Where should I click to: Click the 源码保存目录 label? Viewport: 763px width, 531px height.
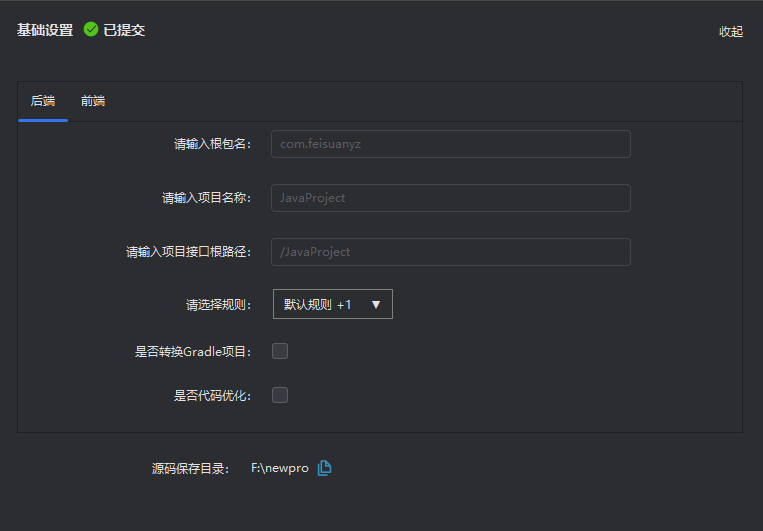pyautogui.click(x=190, y=468)
